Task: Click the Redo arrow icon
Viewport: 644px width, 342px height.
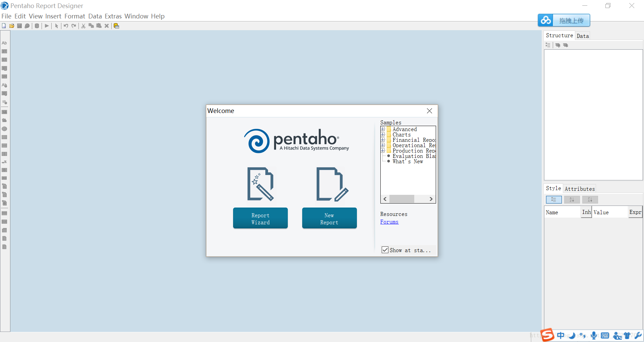Action: [x=74, y=26]
